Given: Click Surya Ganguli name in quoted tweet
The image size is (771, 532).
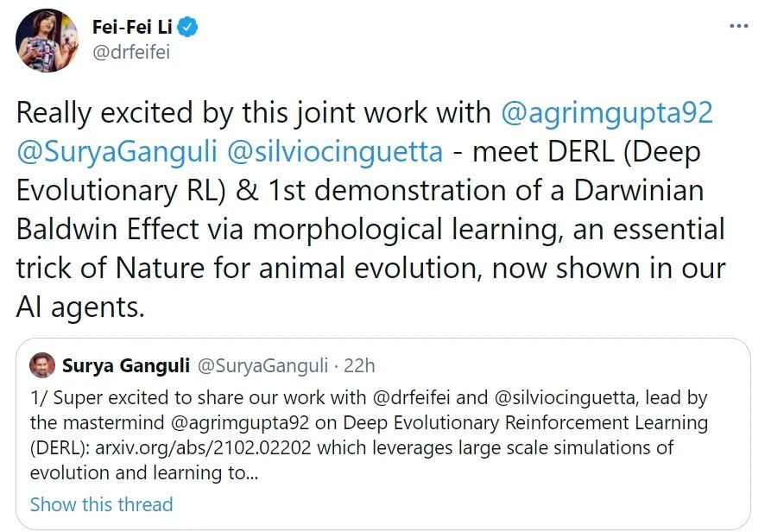Looking at the screenshot, I should coord(126,366).
